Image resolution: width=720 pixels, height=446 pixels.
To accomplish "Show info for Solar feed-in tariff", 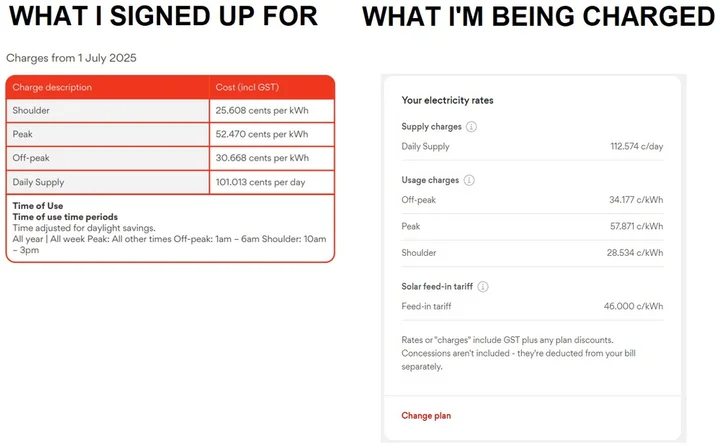I will point(483,287).
